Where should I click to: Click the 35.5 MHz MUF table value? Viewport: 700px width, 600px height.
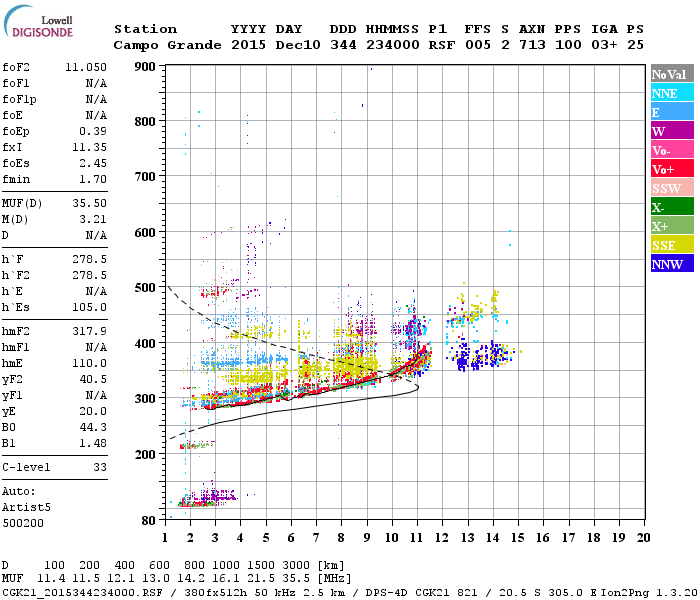296,579
